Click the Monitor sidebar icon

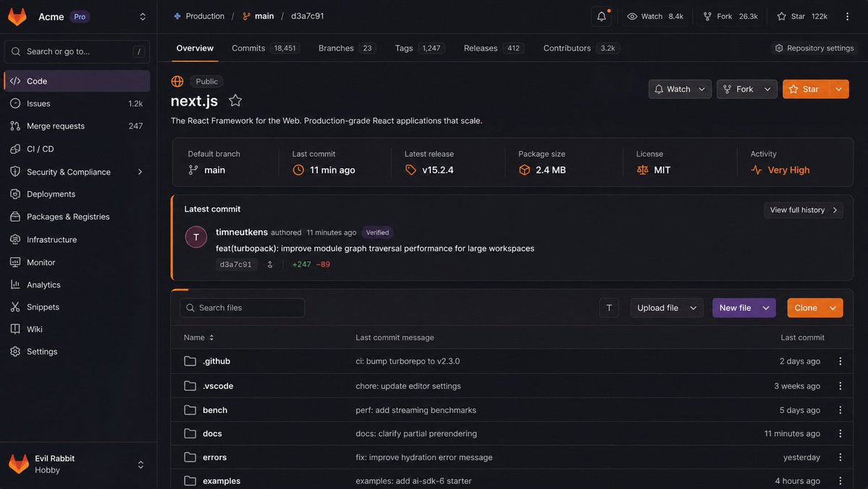pyautogui.click(x=15, y=262)
